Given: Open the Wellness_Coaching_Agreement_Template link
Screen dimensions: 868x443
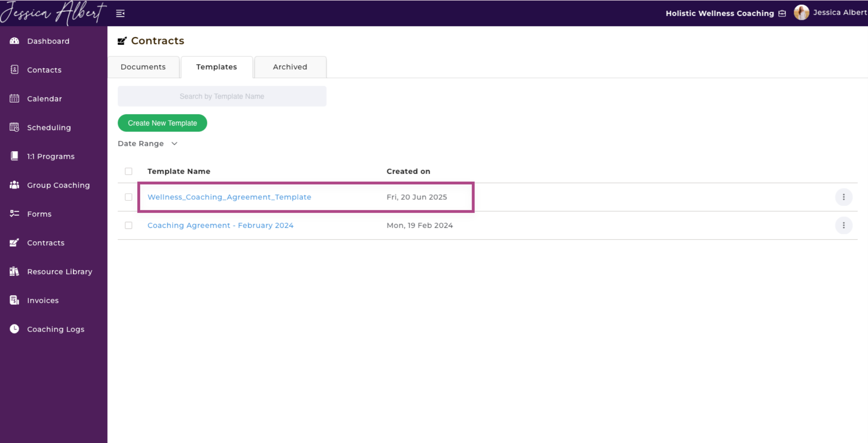Looking at the screenshot, I should [229, 197].
